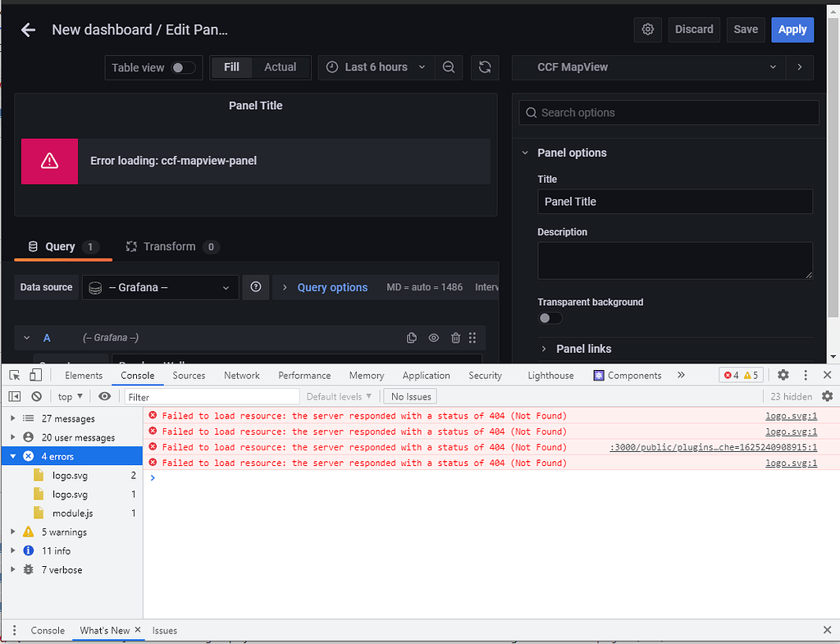840x644 pixels.
Task: Hide query A with the eye icon
Action: coord(433,337)
